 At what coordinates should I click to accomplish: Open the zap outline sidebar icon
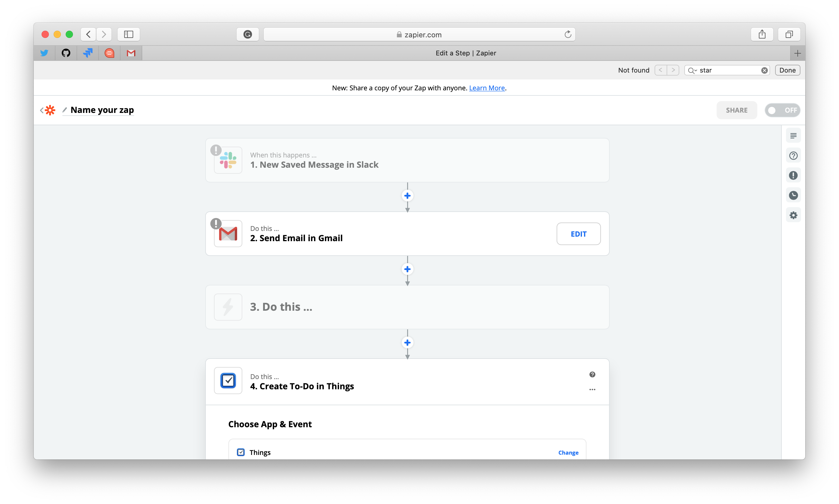coord(793,136)
